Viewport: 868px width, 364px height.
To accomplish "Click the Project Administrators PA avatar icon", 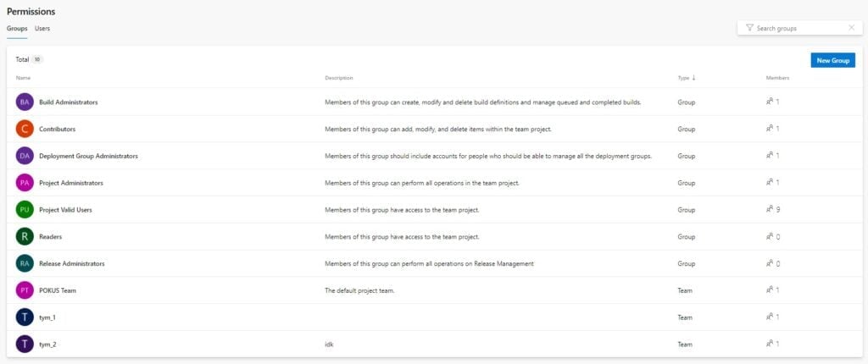I will pyautogui.click(x=25, y=183).
